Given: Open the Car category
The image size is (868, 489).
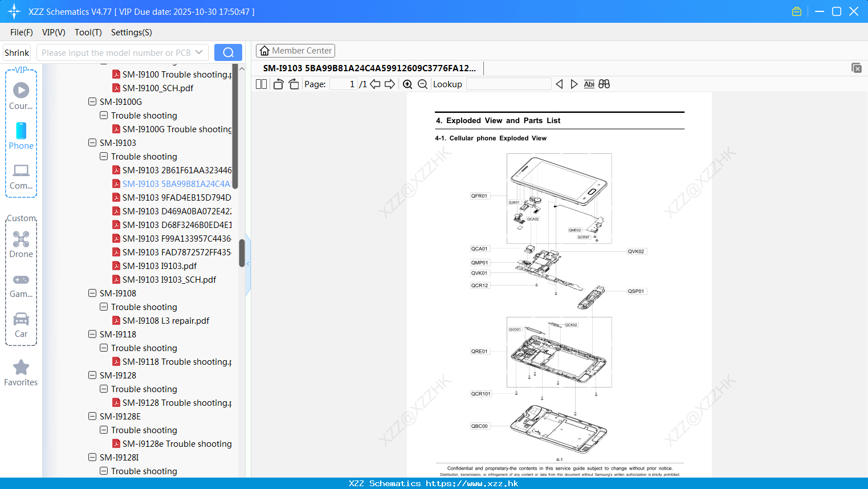Looking at the screenshot, I should point(21,324).
